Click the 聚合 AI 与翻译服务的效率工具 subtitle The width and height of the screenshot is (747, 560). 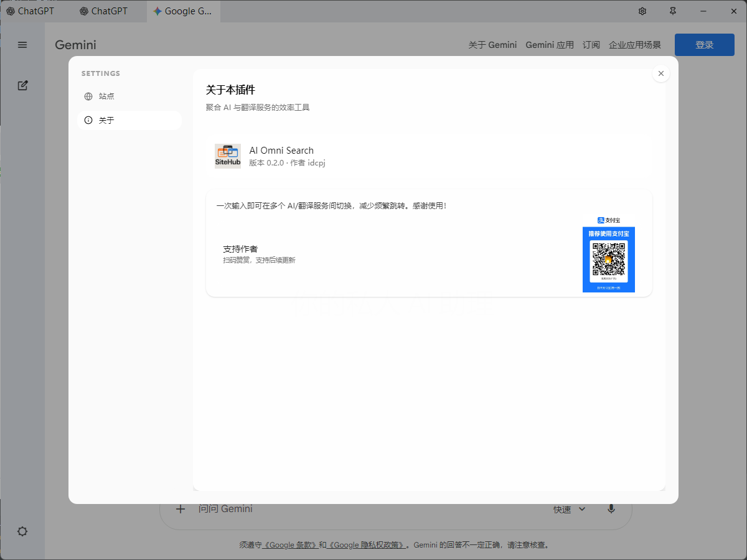coord(258,108)
